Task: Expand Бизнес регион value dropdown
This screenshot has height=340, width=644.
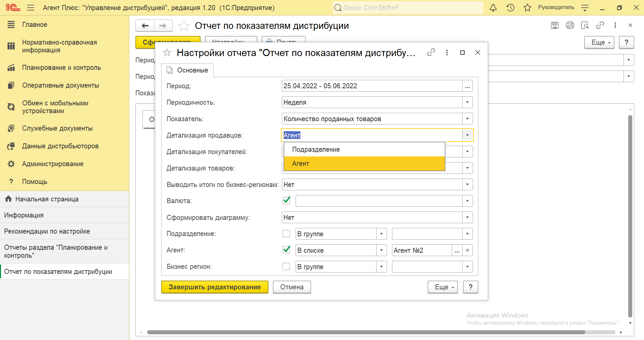Action: pos(467,267)
